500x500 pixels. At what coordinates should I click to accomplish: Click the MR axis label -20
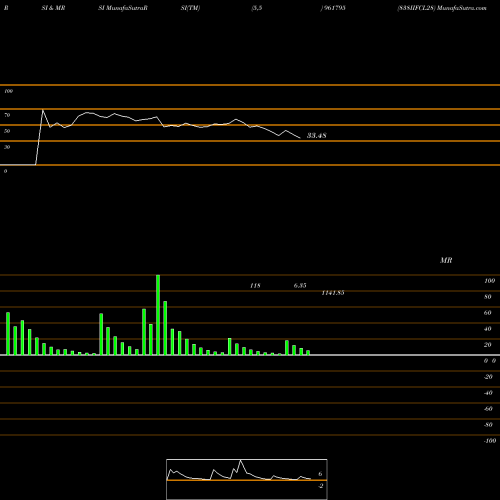click(x=488, y=377)
